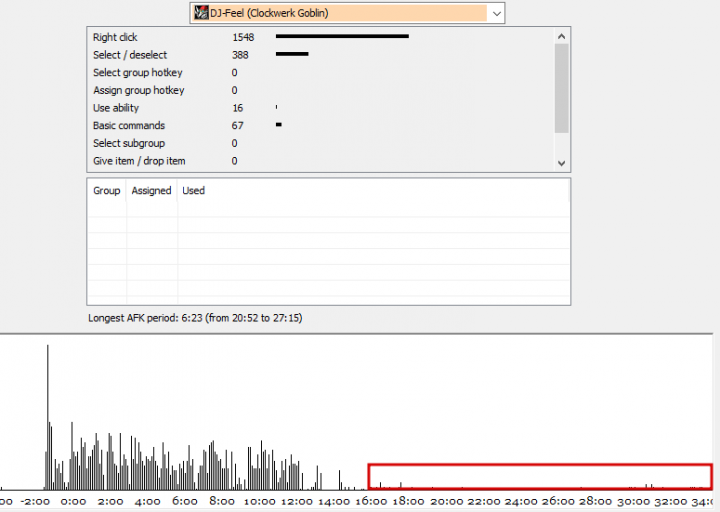This screenshot has width=720, height=512.
Task: Click the 4:00 label on the timeline
Action: click(x=148, y=501)
